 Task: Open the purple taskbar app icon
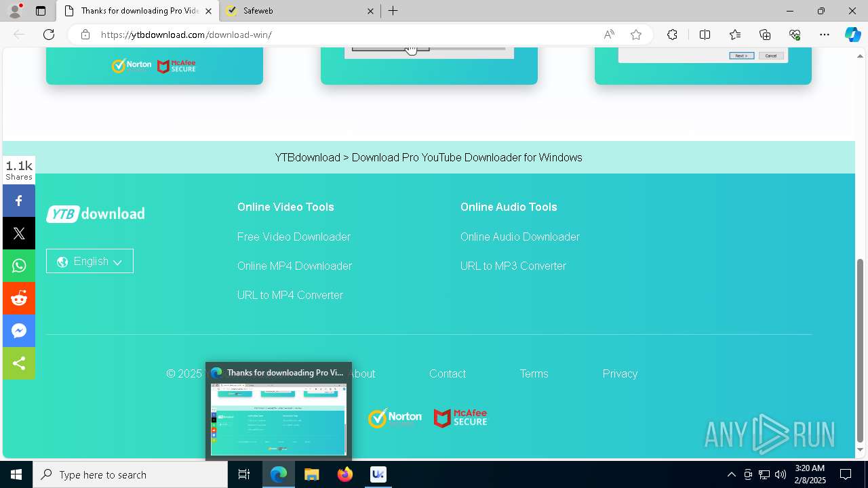[x=378, y=474]
